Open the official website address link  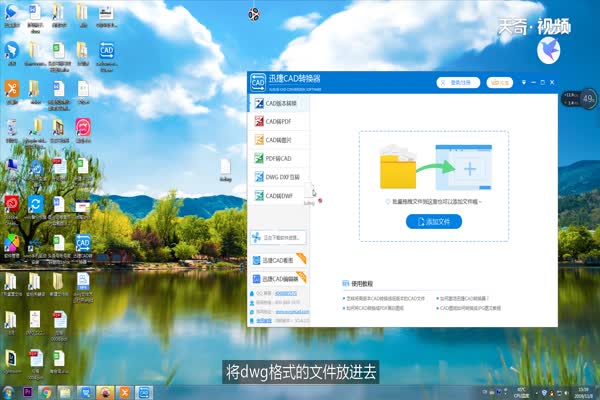pyautogui.click(x=292, y=312)
